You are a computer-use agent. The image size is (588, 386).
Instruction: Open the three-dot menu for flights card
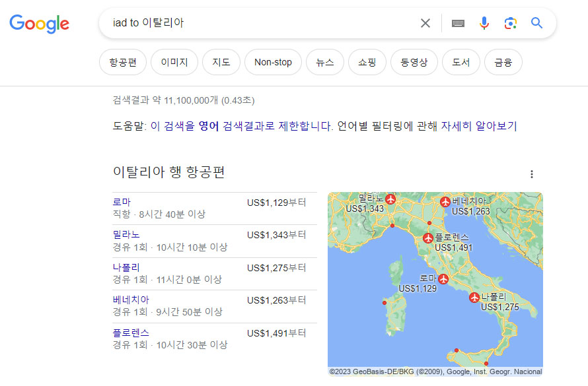pos(531,174)
